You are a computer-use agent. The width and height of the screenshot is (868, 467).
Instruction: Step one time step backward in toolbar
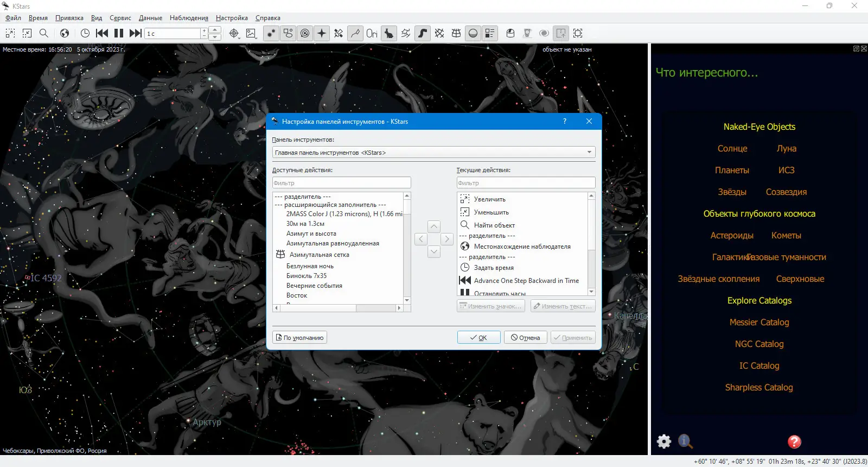102,33
